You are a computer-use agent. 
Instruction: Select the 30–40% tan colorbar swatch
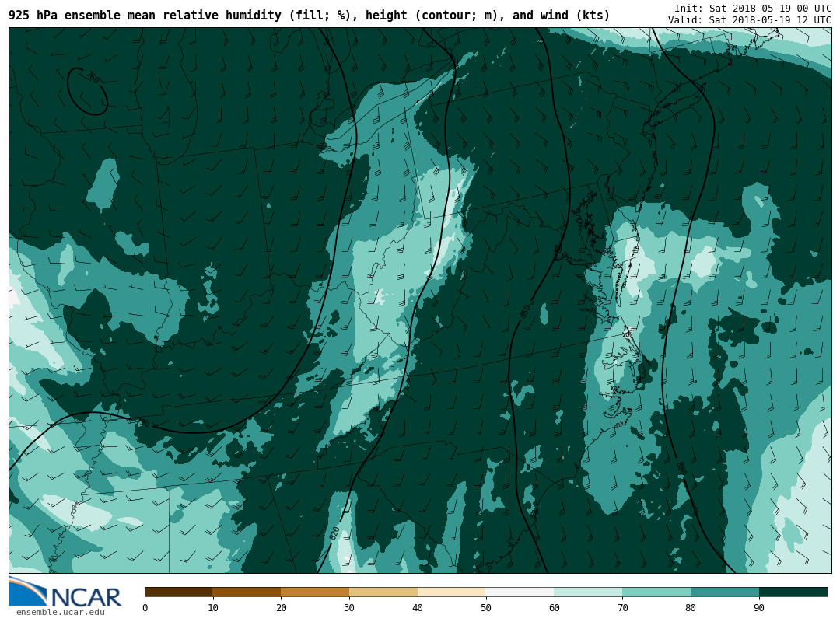point(383,592)
